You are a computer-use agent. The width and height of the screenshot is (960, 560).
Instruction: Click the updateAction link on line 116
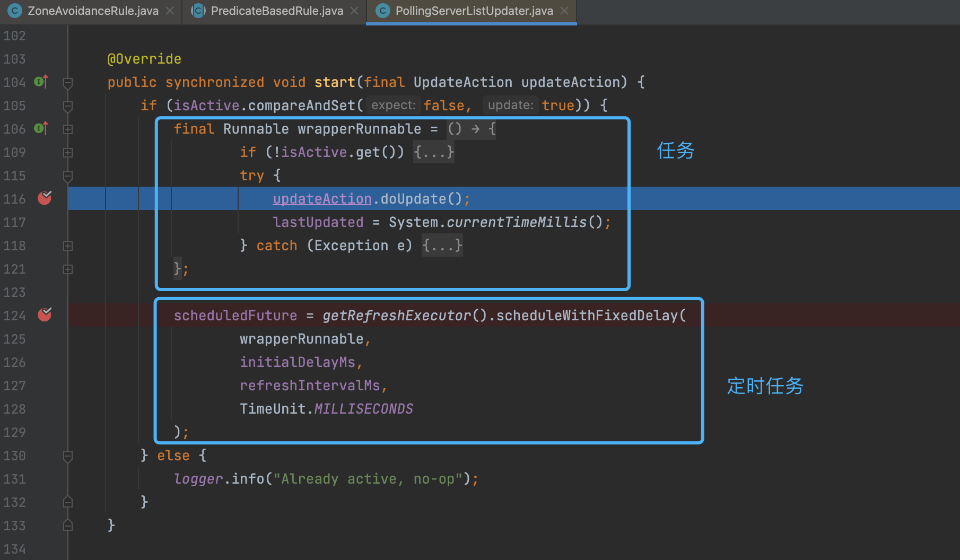pos(322,199)
